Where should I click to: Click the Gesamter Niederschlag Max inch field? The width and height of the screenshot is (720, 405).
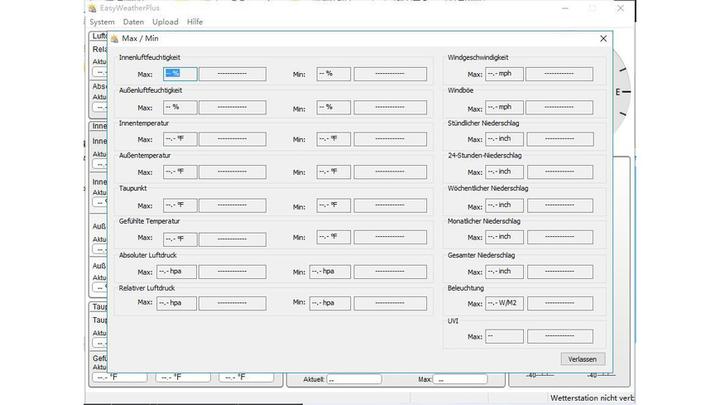tap(504, 271)
